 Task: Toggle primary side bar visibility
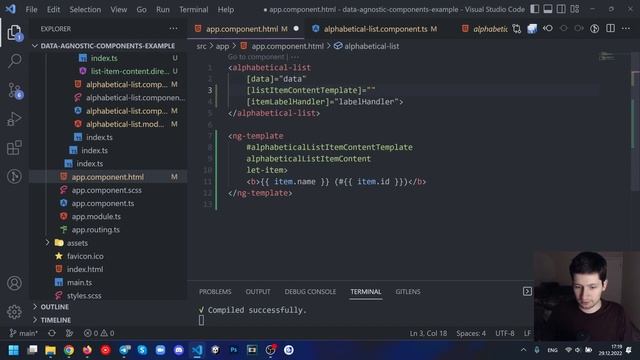point(534,9)
